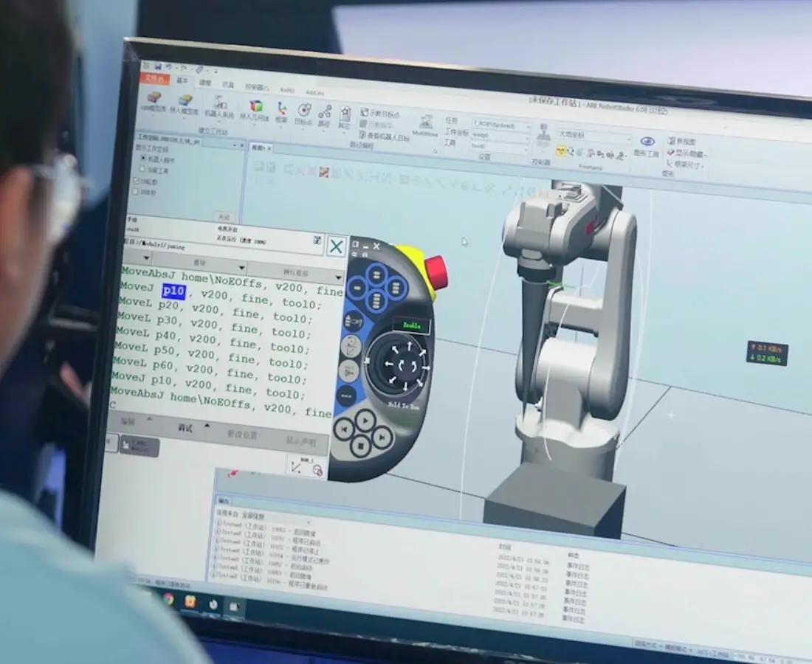Click the View Robot at Target button

click(x=385, y=137)
